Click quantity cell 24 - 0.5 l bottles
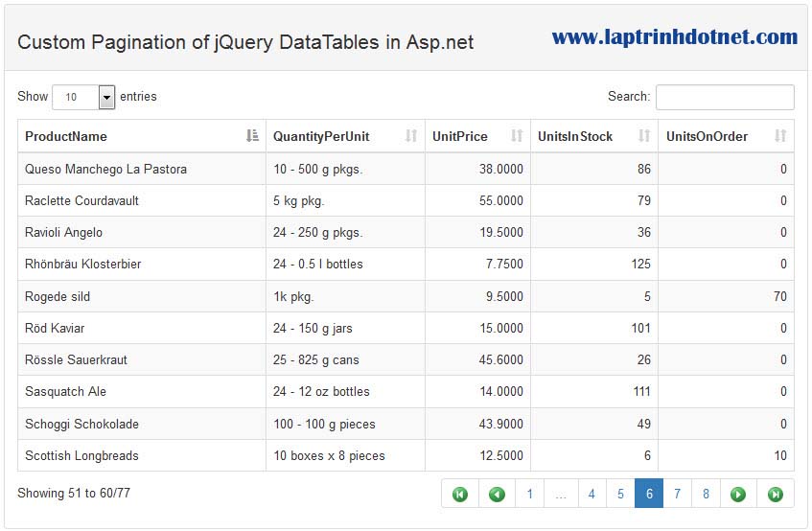The height and width of the screenshot is (531, 812). coord(345,264)
